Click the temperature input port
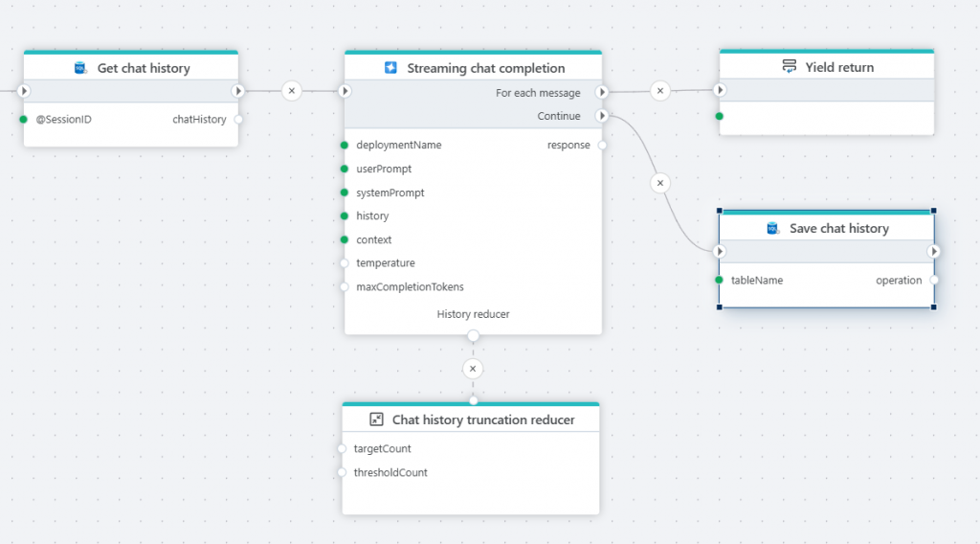980x544 pixels. [x=345, y=263]
